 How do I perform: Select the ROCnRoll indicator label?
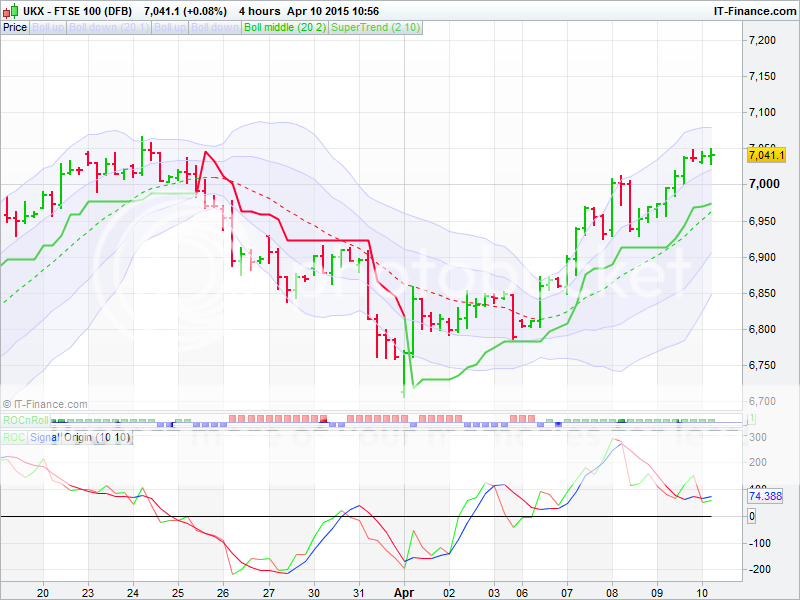click(25, 420)
